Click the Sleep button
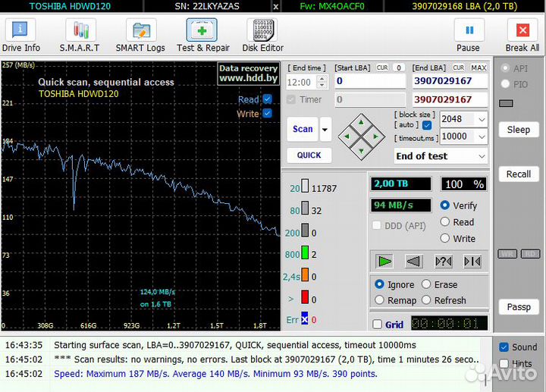The height and width of the screenshot is (392, 546). point(519,130)
